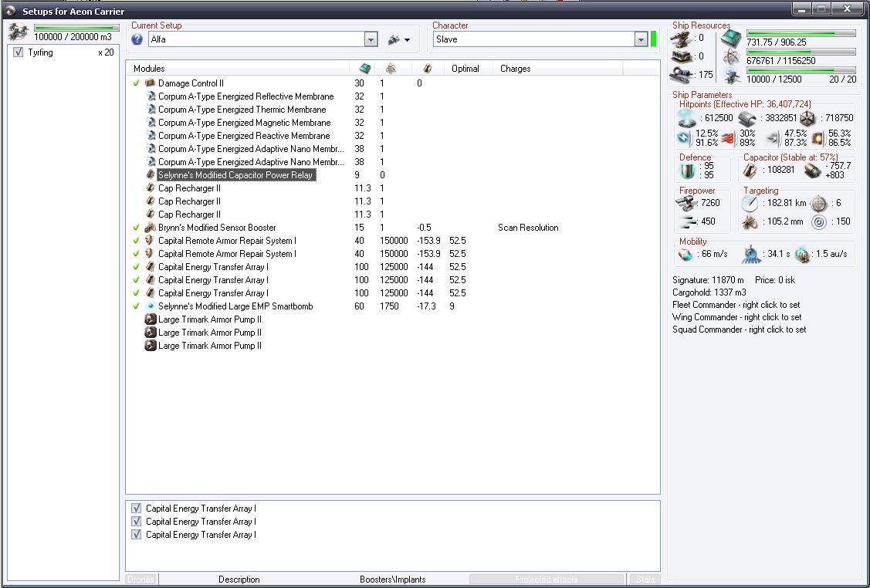Click the missile volley icon showing 450
The image size is (870, 588).
(x=688, y=221)
